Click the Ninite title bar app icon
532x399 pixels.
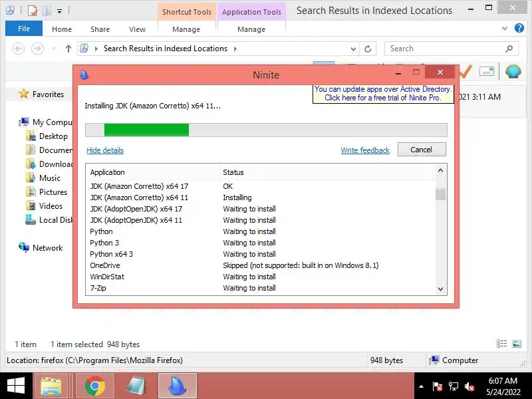pos(84,74)
